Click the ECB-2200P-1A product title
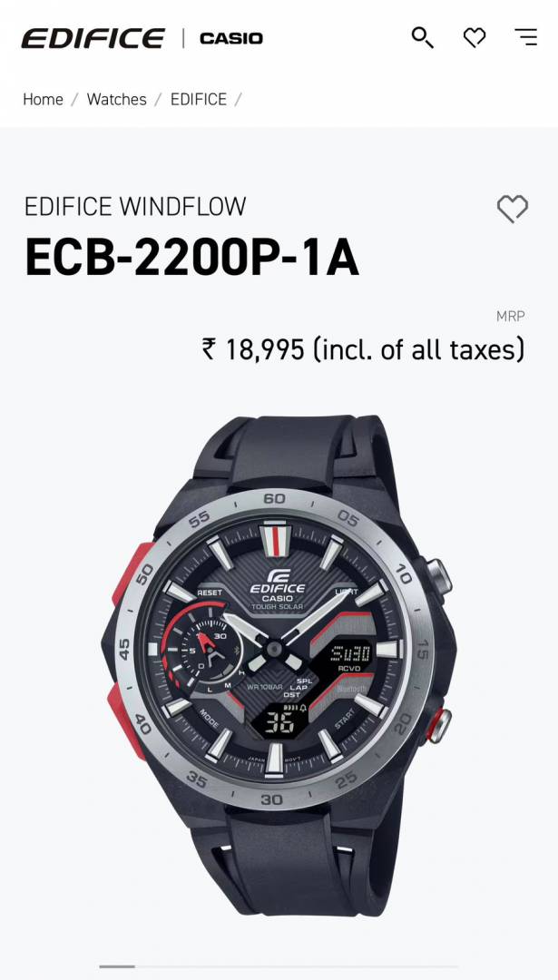 coord(191,258)
